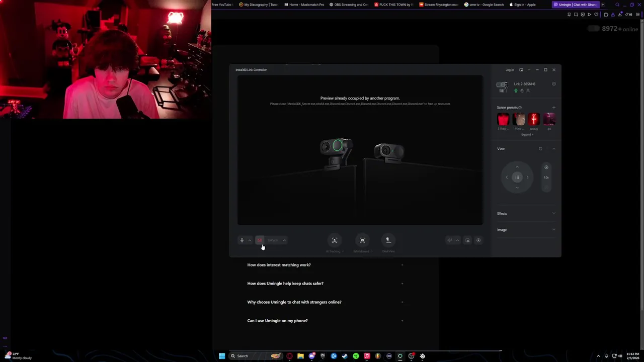Switch to ome tv – Google Search tab
Viewport: 644px width, 362px height.
(484, 5)
